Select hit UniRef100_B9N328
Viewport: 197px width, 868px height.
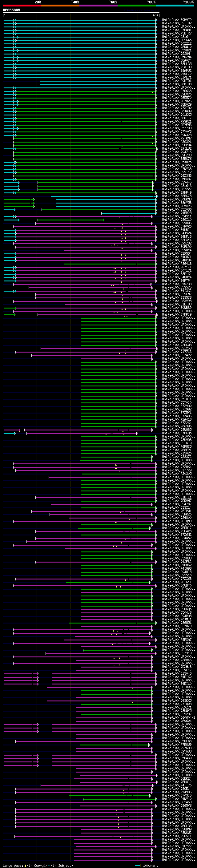177,135
